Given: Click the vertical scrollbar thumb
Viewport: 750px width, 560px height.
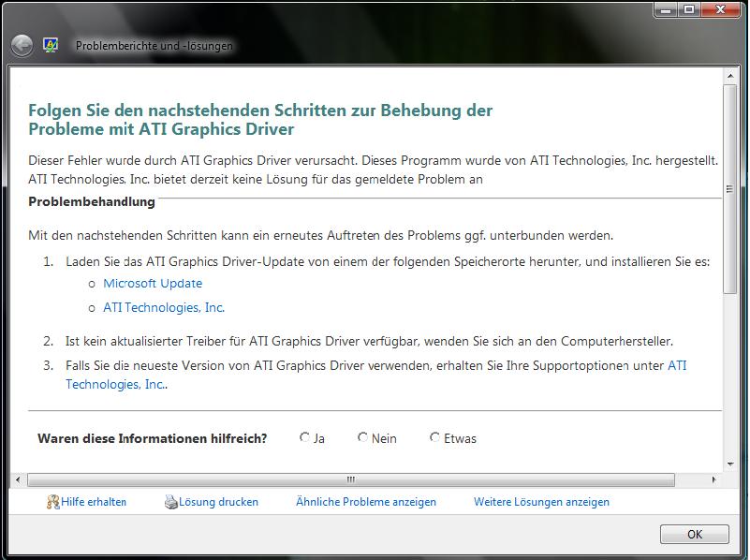Looking at the screenshot, I should click(x=730, y=189).
